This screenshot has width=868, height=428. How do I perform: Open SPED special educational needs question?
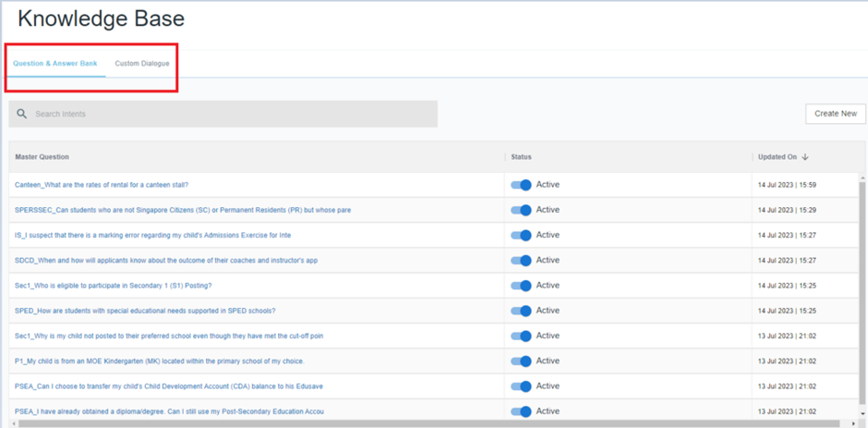click(x=145, y=311)
